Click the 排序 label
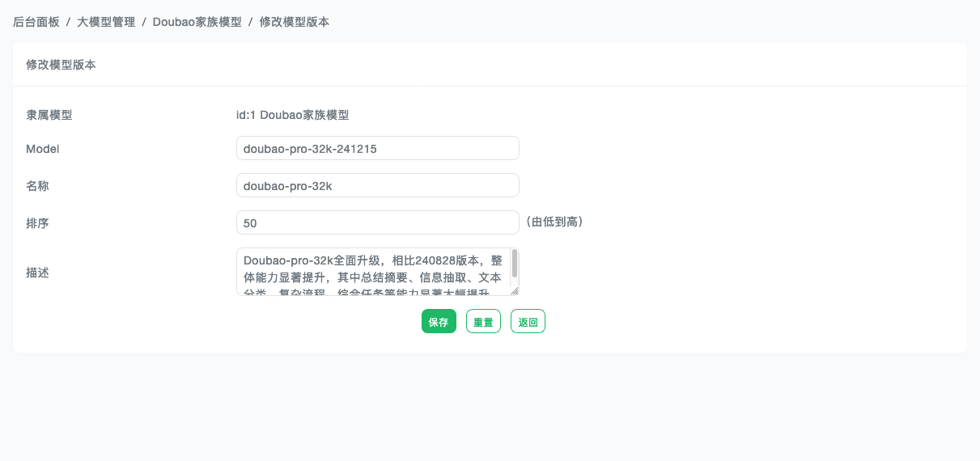The height and width of the screenshot is (461, 980). 37,222
